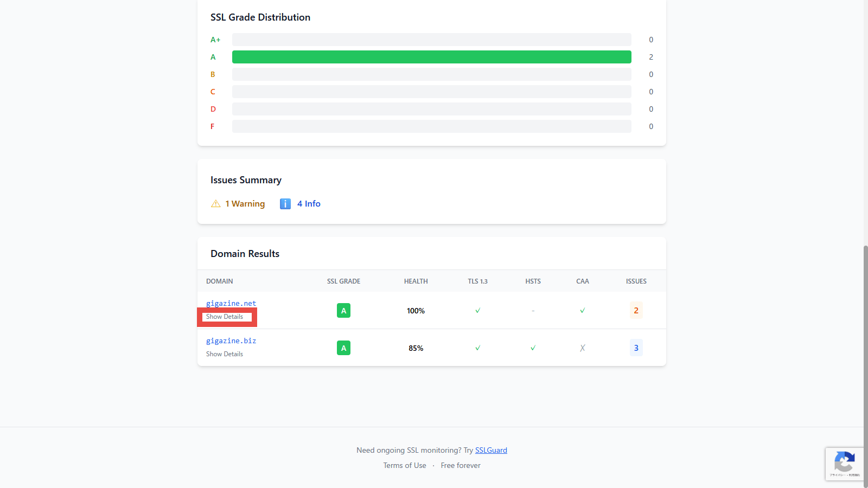
Task: Expand Show Details under gigazine.net
Action: tap(225, 317)
